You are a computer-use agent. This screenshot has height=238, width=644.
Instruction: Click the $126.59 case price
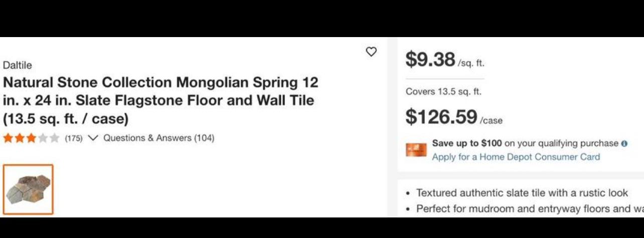tap(441, 117)
